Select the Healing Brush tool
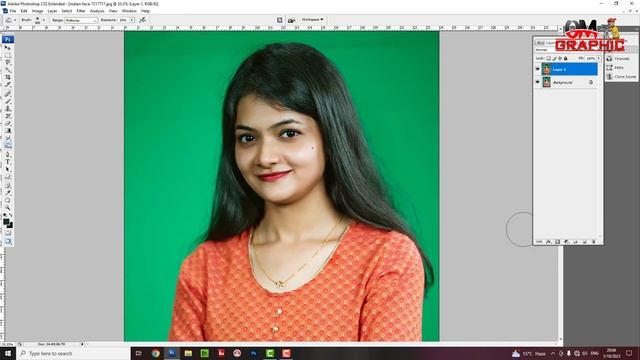The width and height of the screenshot is (640, 360). point(8,94)
